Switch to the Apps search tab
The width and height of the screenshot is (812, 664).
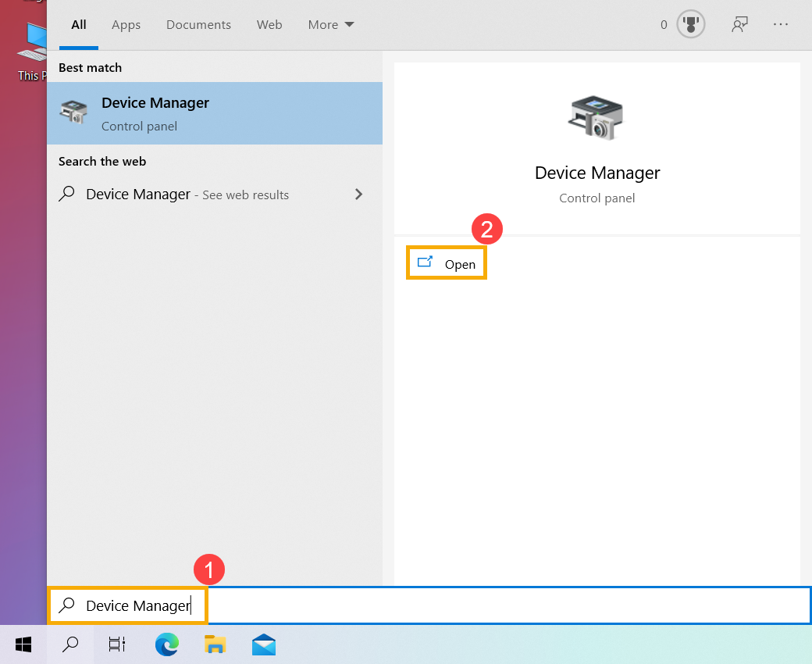coord(126,25)
